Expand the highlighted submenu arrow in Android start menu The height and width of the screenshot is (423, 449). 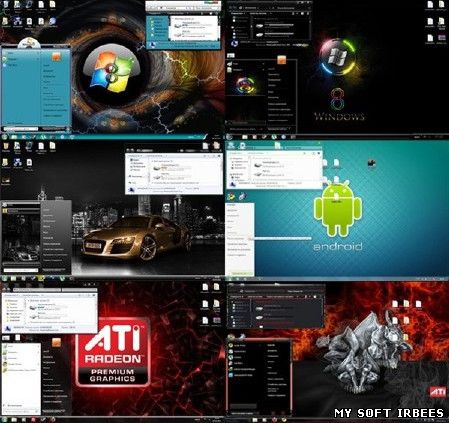click(251, 238)
